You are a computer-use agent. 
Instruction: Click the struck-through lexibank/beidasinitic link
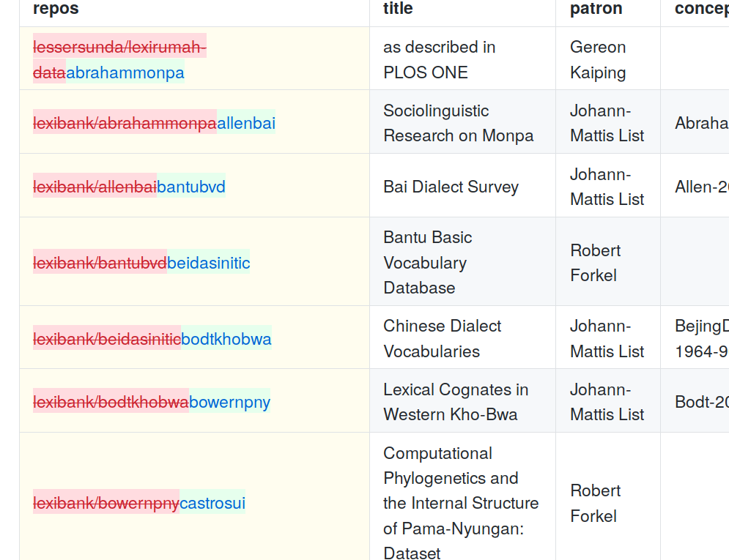[106, 339]
